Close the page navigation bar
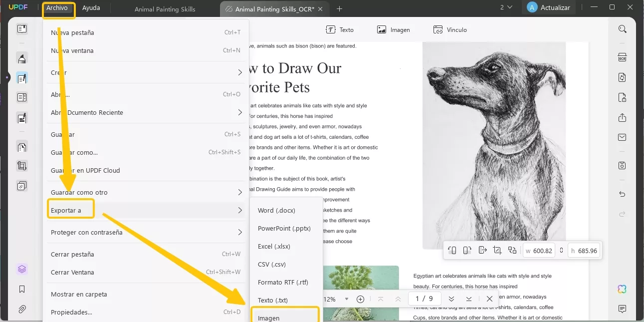The height and width of the screenshot is (322, 644). pyautogui.click(x=489, y=299)
